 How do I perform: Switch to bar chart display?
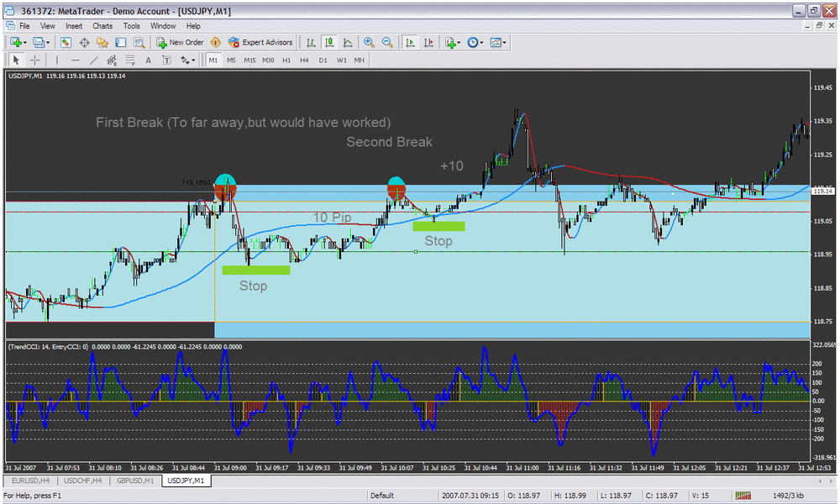(x=311, y=42)
